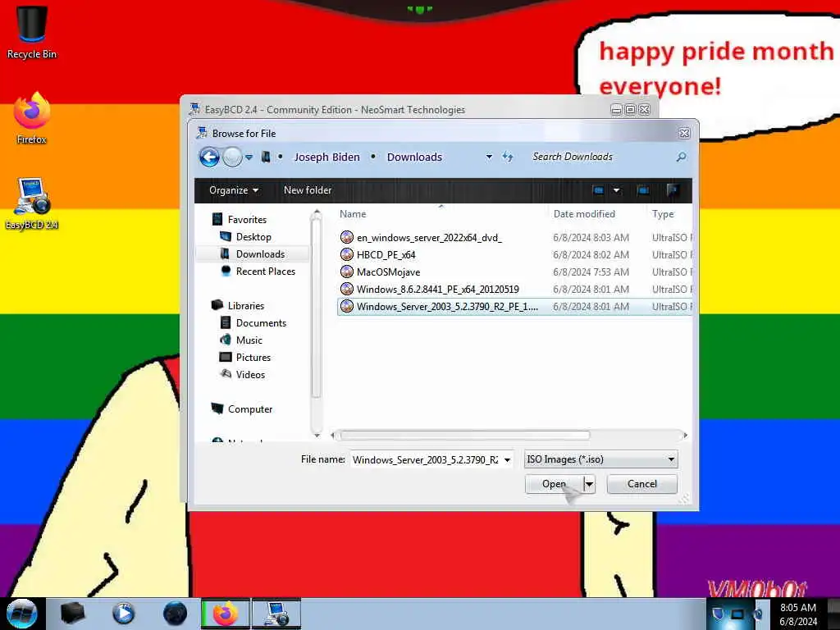Screen dimensions: 840x630
Task: Select Libraries in the navigation pane
Action: [x=245, y=306]
